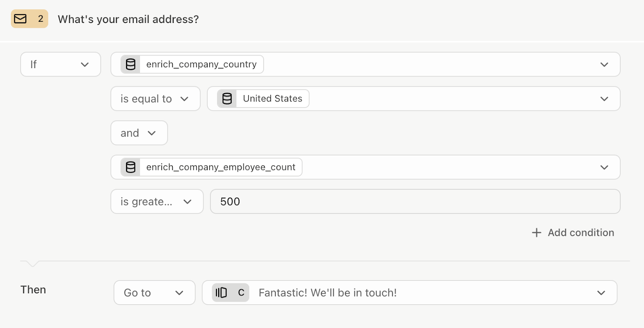Click database icon beside United States
The image size is (644, 328).
(227, 99)
